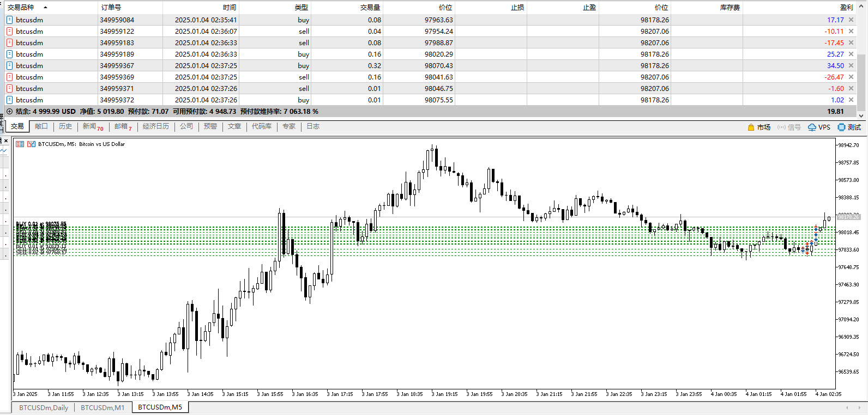Click total profit 19.81 in summary row
The height and width of the screenshot is (415, 868).
pos(835,111)
